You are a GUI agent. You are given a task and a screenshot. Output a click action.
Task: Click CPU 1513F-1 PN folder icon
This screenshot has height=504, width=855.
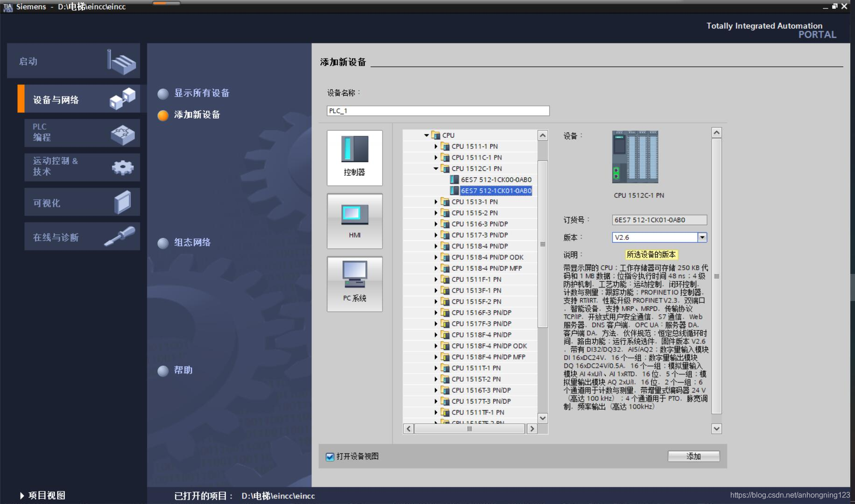445,291
